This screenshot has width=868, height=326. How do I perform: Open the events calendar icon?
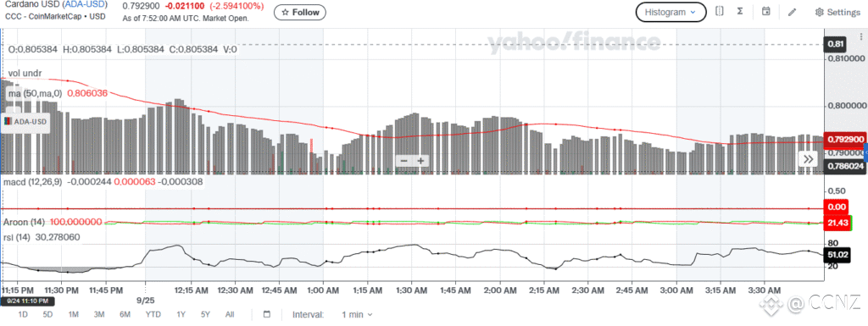[x=766, y=12]
